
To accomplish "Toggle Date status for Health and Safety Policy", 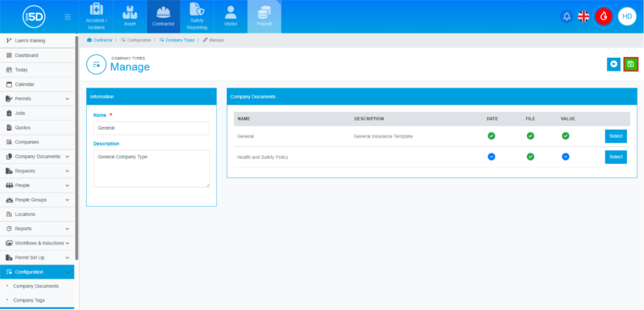I will coord(491,157).
